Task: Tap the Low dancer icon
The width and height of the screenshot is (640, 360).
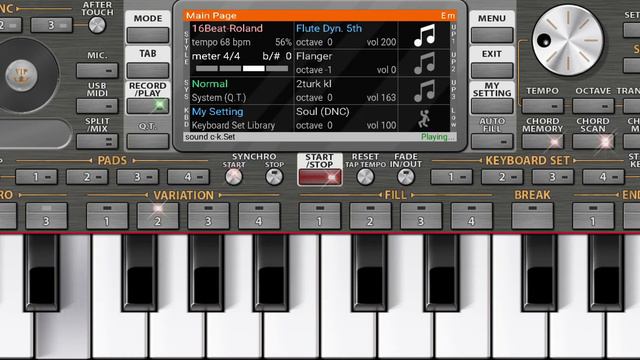Action: point(424,118)
